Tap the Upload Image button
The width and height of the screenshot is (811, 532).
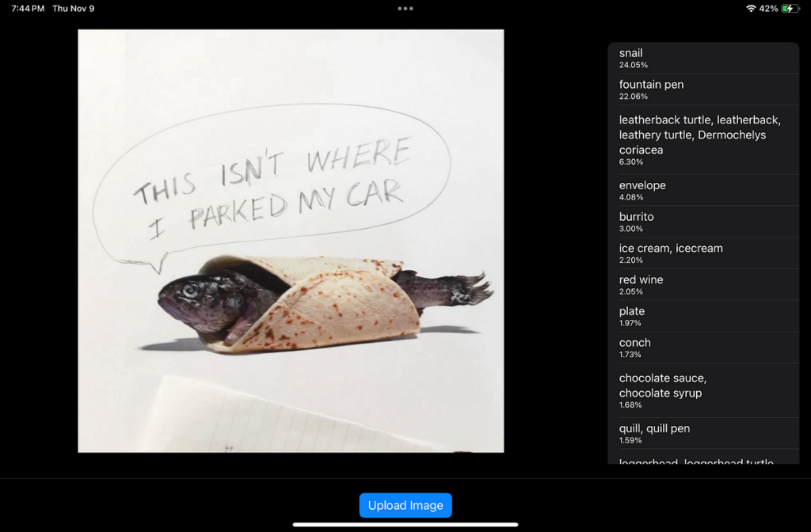click(405, 505)
